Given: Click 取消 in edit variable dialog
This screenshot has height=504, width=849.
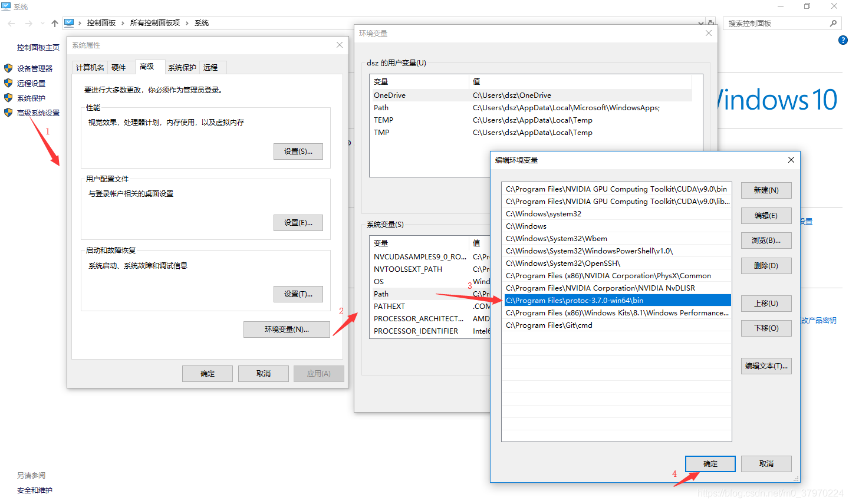Looking at the screenshot, I should [766, 464].
